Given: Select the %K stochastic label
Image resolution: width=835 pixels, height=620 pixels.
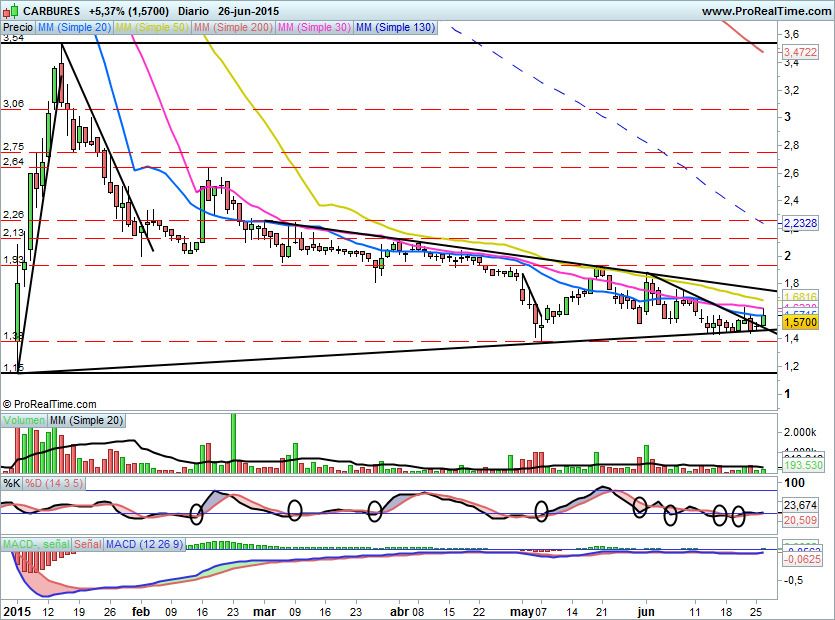Looking at the screenshot, I should pyautogui.click(x=12, y=483).
